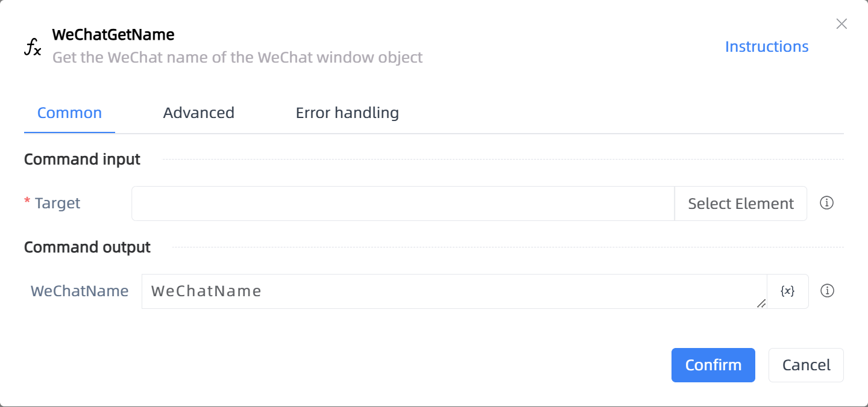Click the fx function icon

click(x=33, y=47)
